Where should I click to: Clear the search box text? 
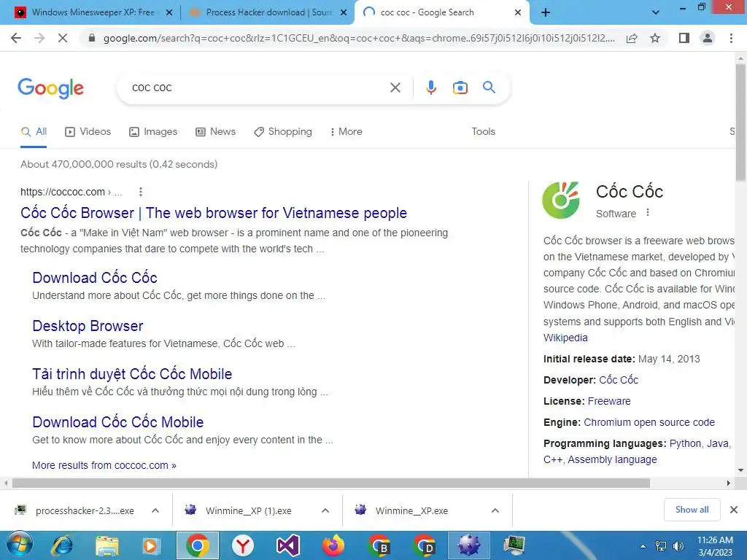[395, 87]
